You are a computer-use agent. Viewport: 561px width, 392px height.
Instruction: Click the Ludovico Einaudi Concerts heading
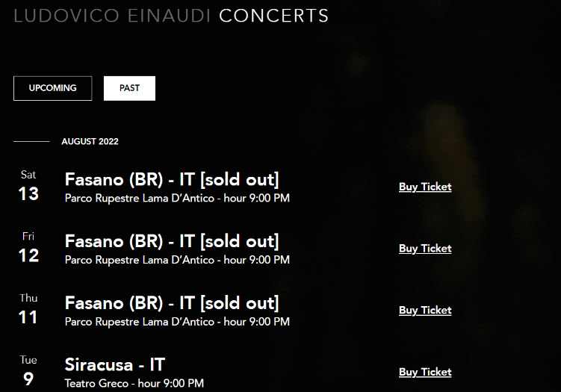click(x=171, y=16)
